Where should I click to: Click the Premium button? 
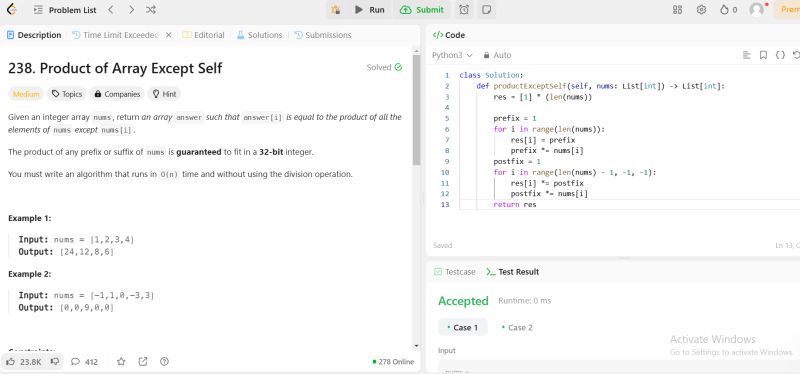787,10
